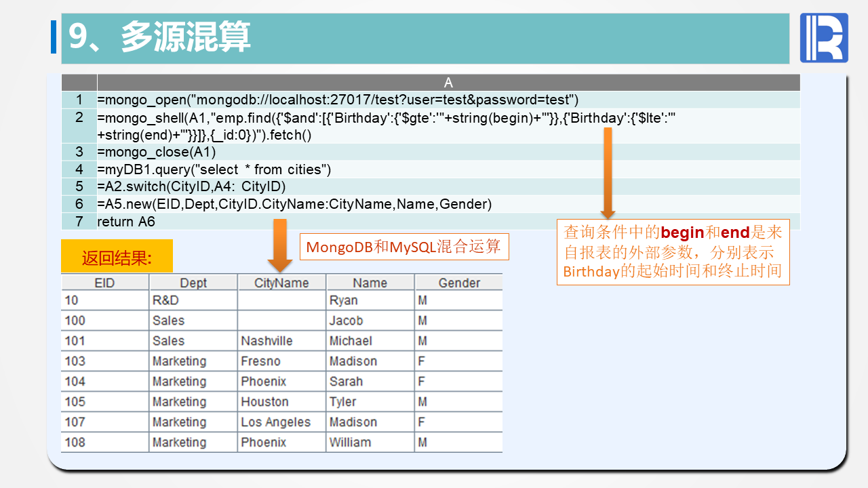Click EID cell with value 10
The image size is (868, 488).
105,300
